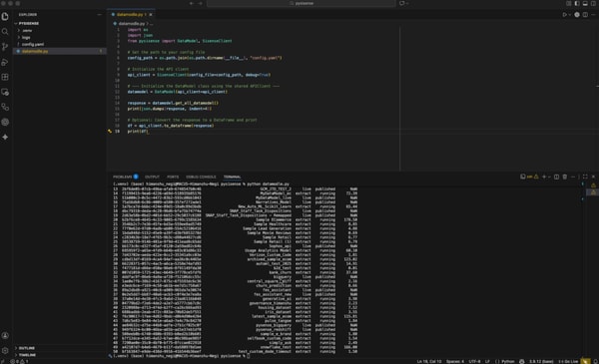Screen dimensions: 599x364
Task: Toggle the primary sidebar layout button
Action: click(x=577, y=3)
